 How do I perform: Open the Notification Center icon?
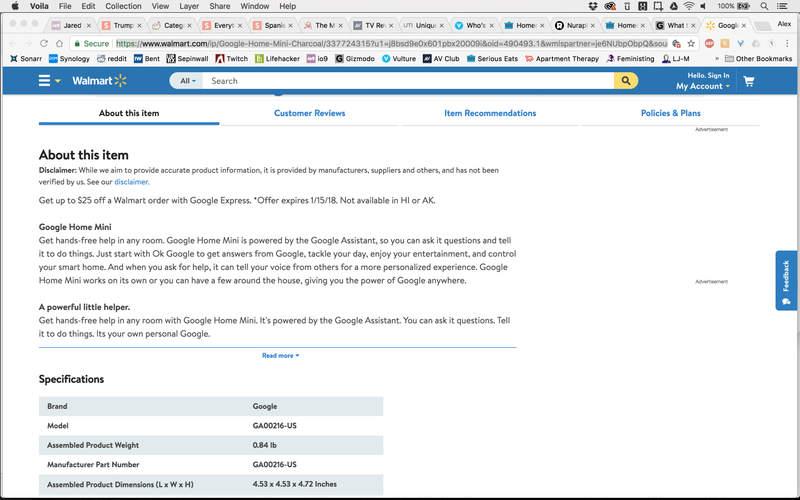pyautogui.click(x=782, y=6)
